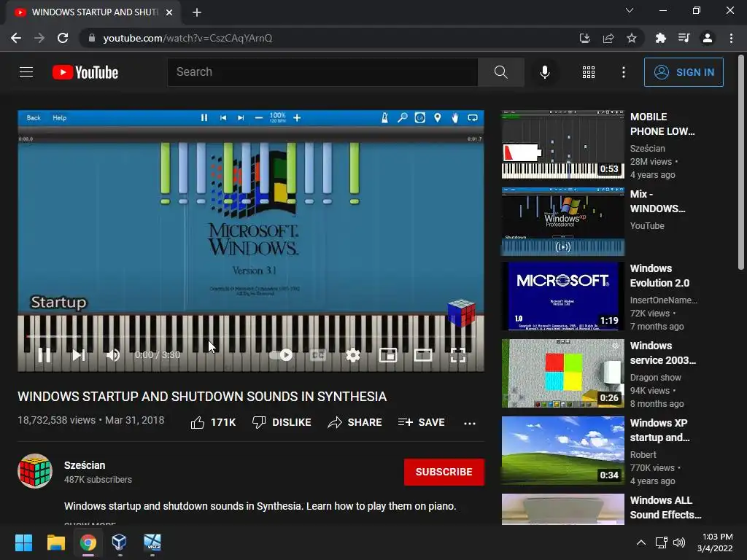Open the clock and date flyout
This screenshot has width=747, height=560.
point(715,542)
